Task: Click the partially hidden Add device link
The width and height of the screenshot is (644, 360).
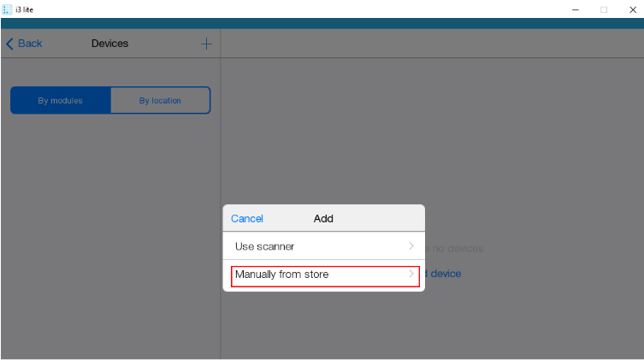Action: coord(444,274)
